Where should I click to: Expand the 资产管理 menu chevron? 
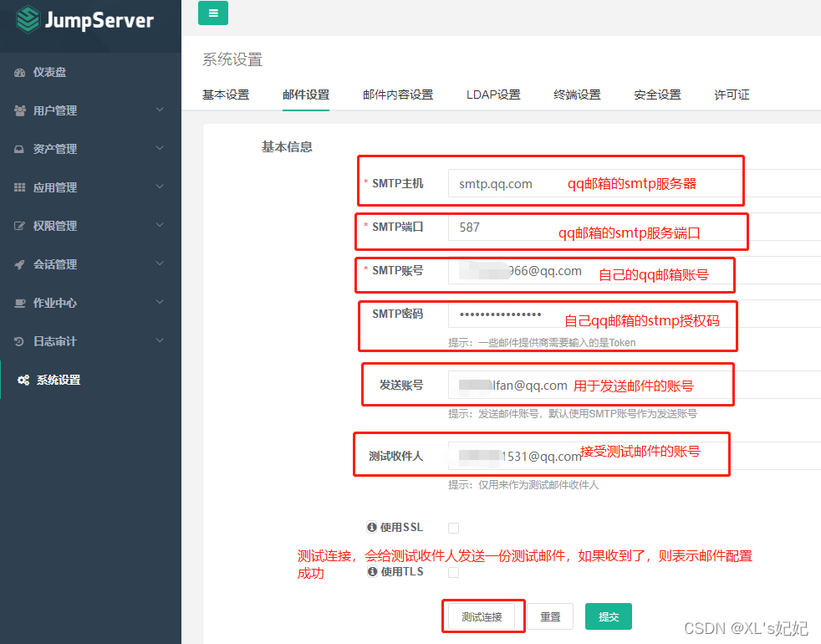pyautogui.click(x=160, y=148)
